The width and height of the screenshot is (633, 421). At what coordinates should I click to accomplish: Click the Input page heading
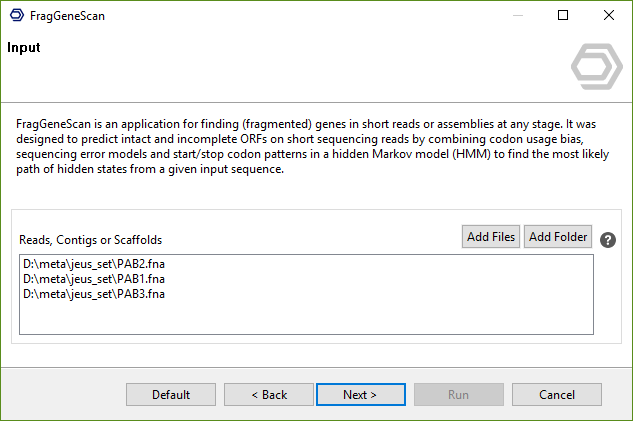(24, 48)
